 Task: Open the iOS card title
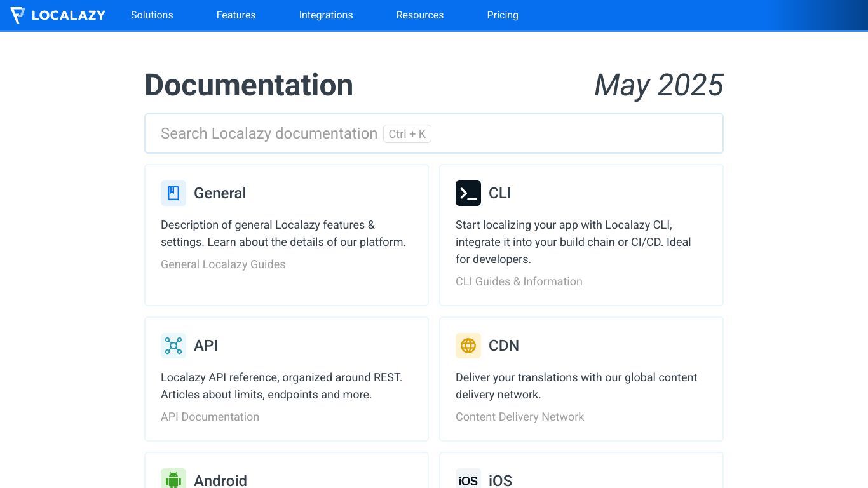pos(500,480)
